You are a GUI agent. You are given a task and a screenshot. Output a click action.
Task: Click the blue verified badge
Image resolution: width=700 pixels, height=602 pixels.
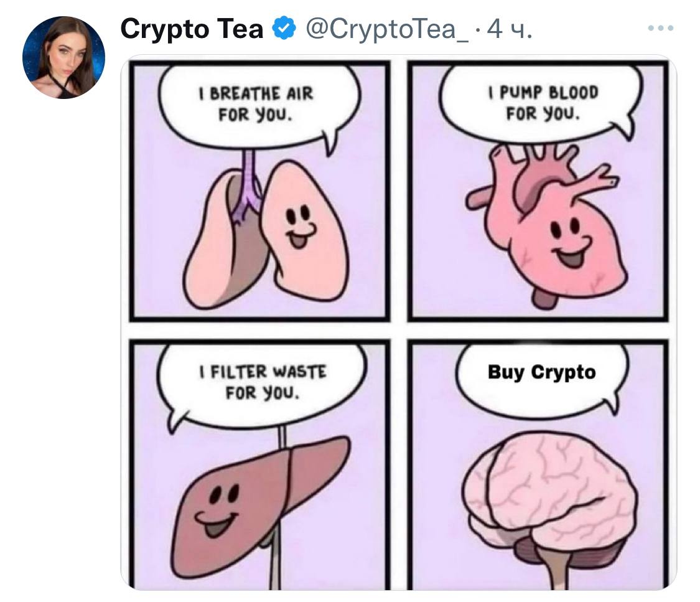pyautogui.click(x=284, y=29)
